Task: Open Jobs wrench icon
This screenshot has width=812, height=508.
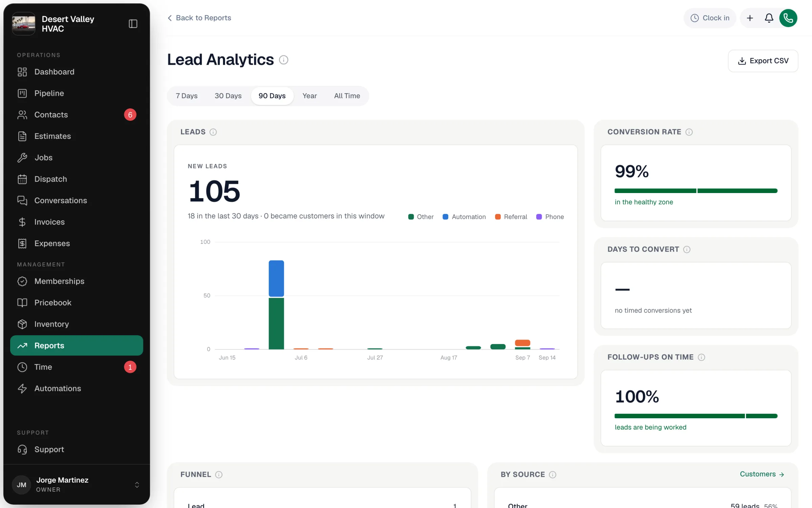Action: tap(22, 157)
